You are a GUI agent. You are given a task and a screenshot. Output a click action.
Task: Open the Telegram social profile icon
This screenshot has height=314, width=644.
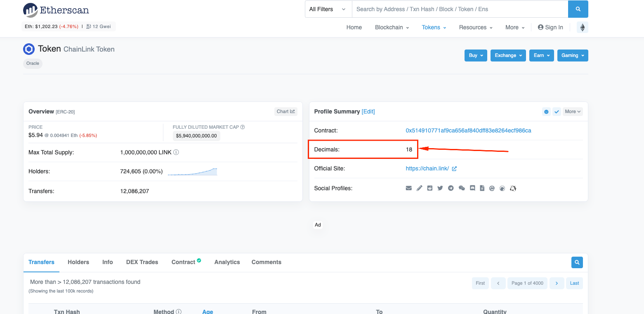[x=451, y=188]
